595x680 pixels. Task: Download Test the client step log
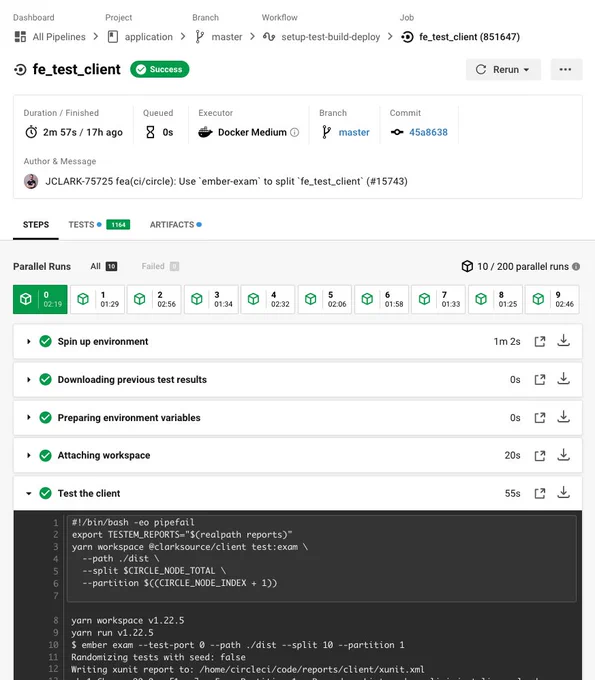click(x=563, y=493)
